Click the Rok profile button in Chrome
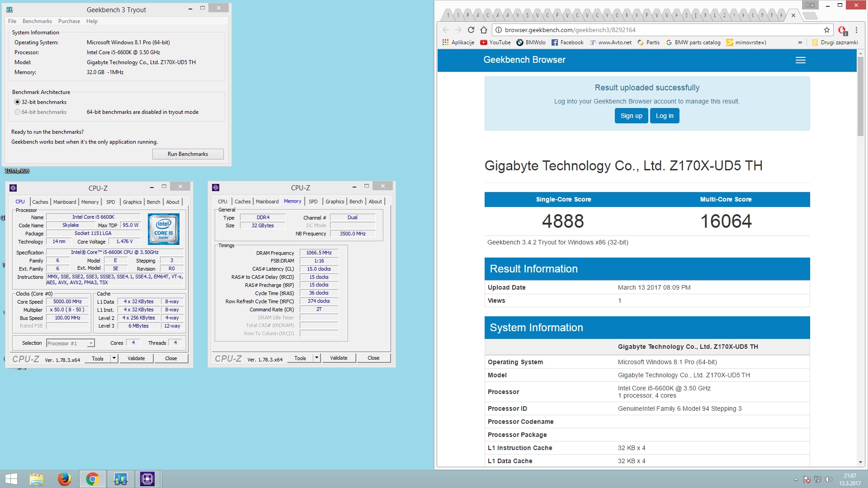 coord(810,5)
